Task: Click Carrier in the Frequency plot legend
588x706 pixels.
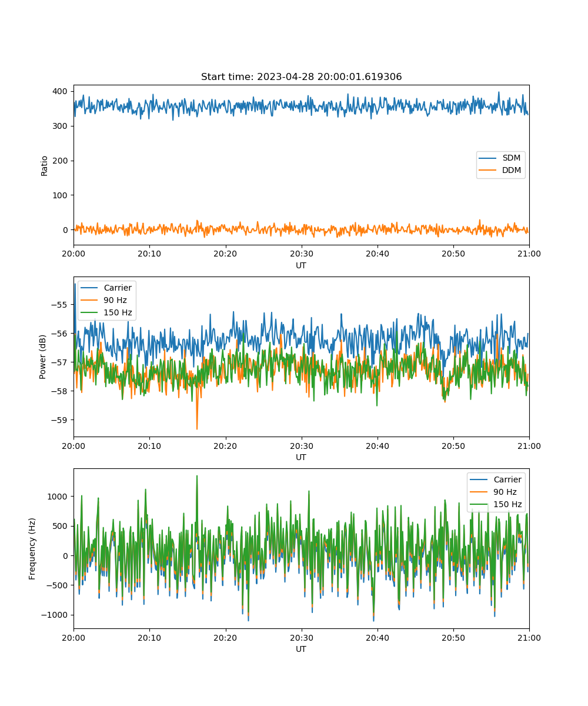Action: click(x=507, y=479)
